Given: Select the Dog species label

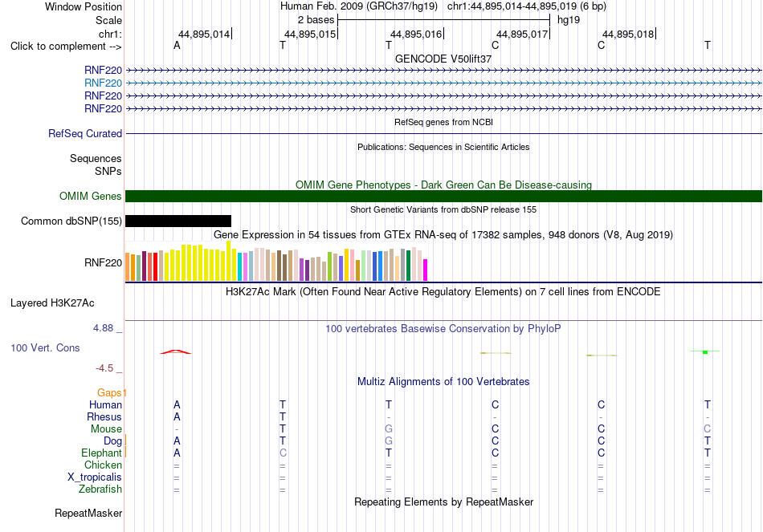Looking at the screenshot, I should [x=113, y=441].
